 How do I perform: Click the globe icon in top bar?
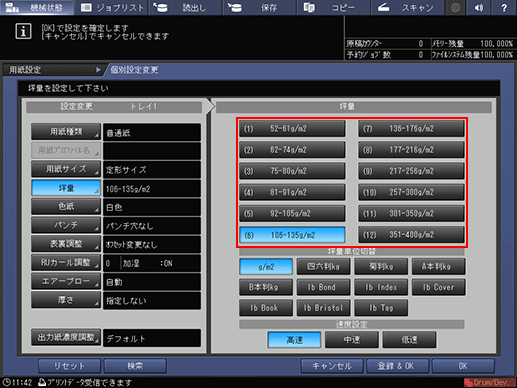coord(455,7)
